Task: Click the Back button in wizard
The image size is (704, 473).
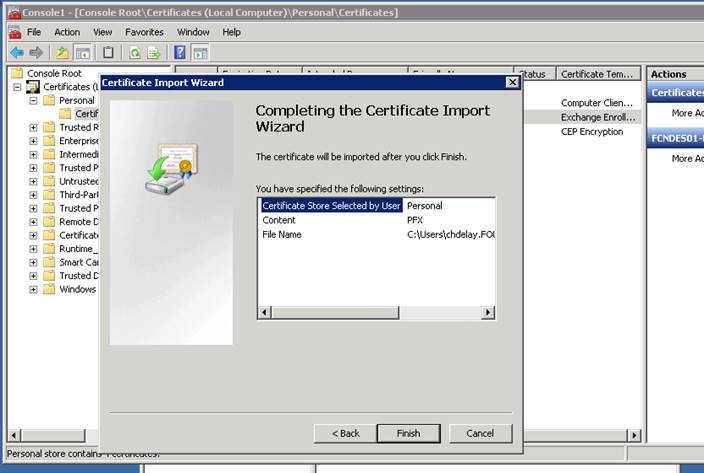Action: [343, 433]
